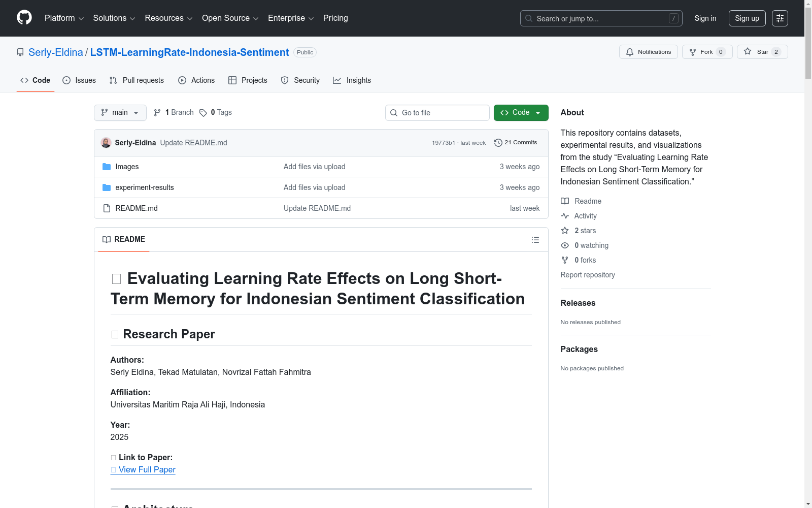Open LSTM-LearningRate-Indonesia-Sentiment repository link

pos(190,52)
